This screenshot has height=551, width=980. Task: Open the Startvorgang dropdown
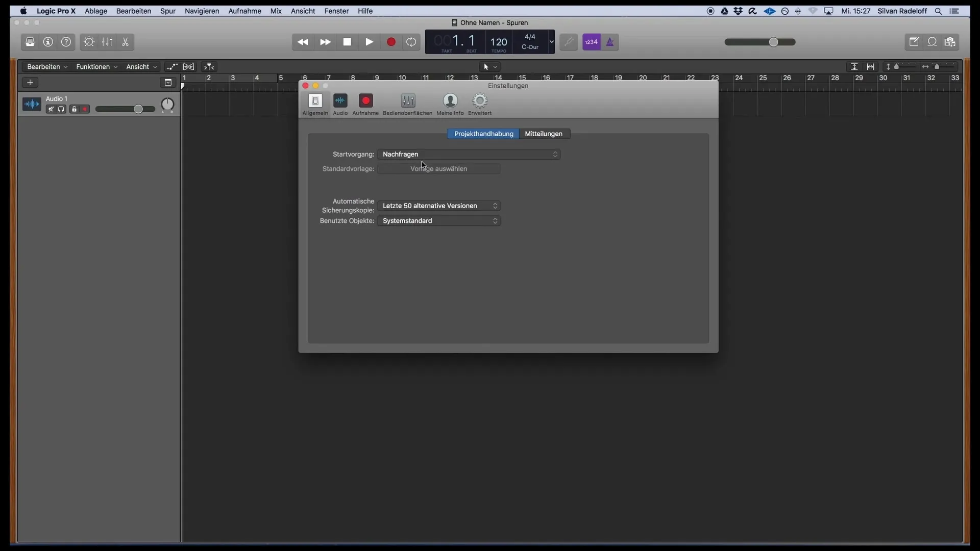[469, 154]
